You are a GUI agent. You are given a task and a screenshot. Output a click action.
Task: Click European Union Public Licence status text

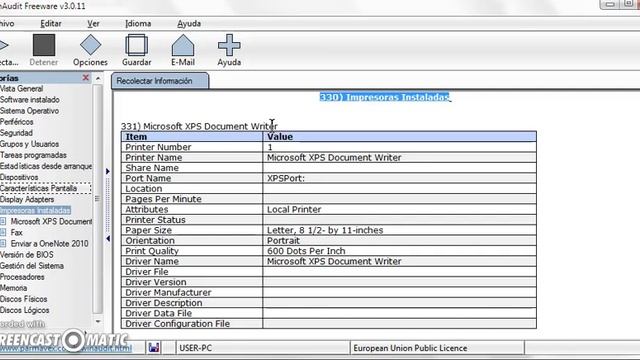point(410,348)
